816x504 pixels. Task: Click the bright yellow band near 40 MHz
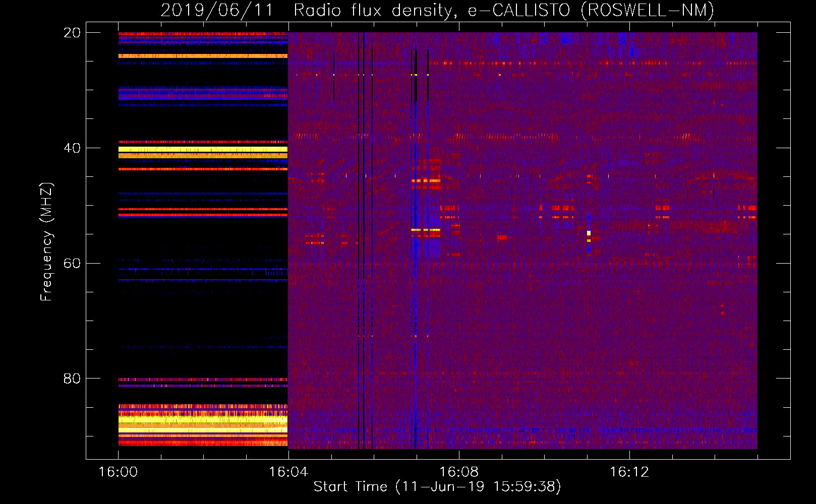coord(203,150)
